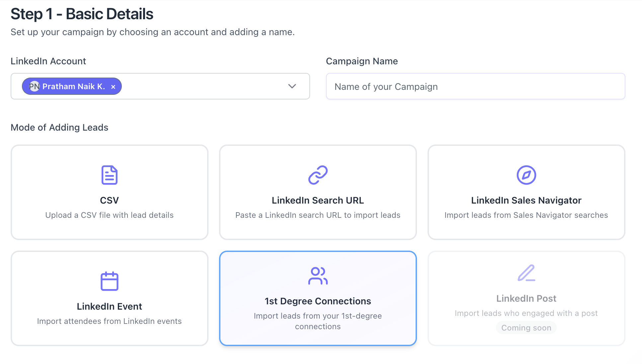The height and width of the screenshot is (364, 642).
Task: Open the LinkedIn Account selection field
Action: pos(199,86)
